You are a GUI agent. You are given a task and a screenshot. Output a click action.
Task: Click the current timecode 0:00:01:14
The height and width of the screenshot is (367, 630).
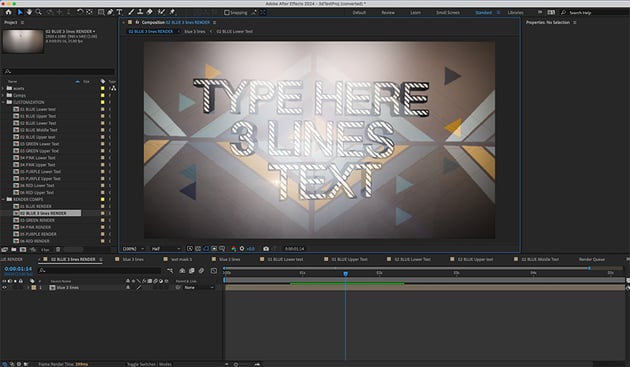(18, 269)
